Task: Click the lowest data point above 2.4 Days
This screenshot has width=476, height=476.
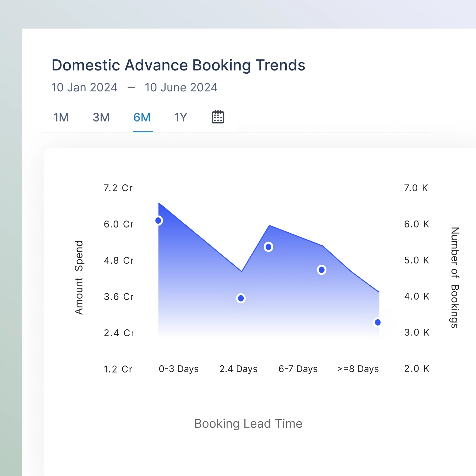Action: 241,298
